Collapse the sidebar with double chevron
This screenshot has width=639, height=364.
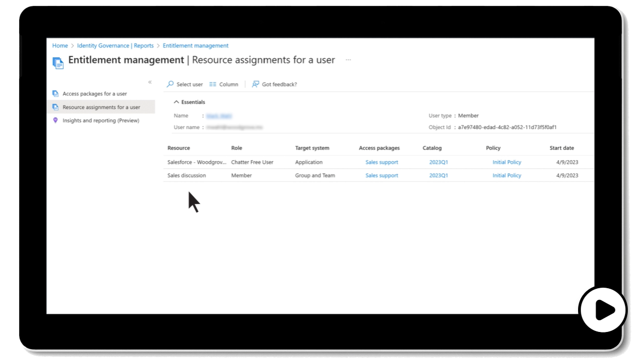[x=150, y=82]
